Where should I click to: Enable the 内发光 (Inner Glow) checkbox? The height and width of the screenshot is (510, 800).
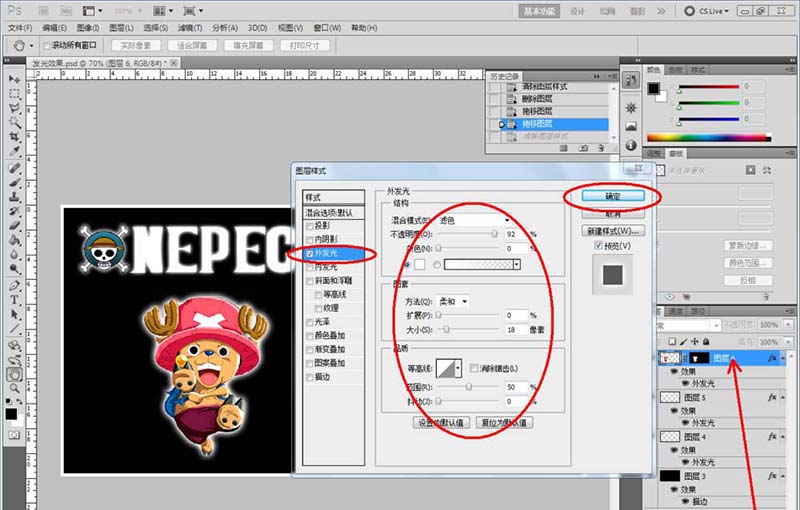click(x=310, y=267)
